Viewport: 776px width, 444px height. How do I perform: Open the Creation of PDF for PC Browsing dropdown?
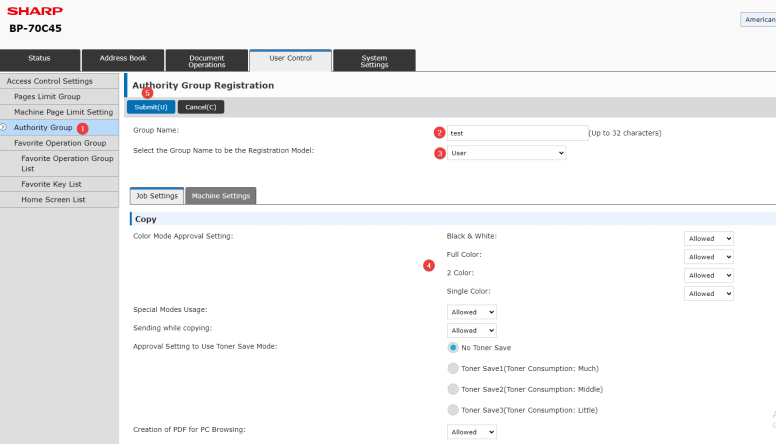(x=471, y=432)
